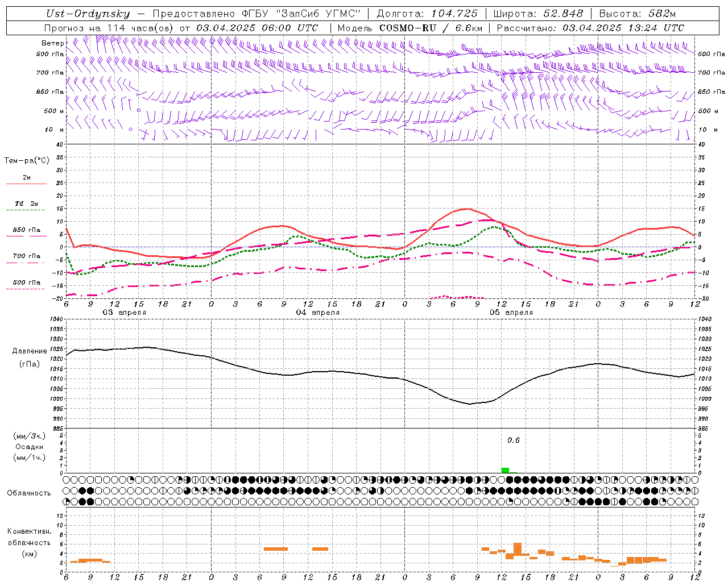Select the latitude value "Широта: 52.848"
The height and width of the screenshot is (582, 728).
pyautogui.click(x=538, y=14)
